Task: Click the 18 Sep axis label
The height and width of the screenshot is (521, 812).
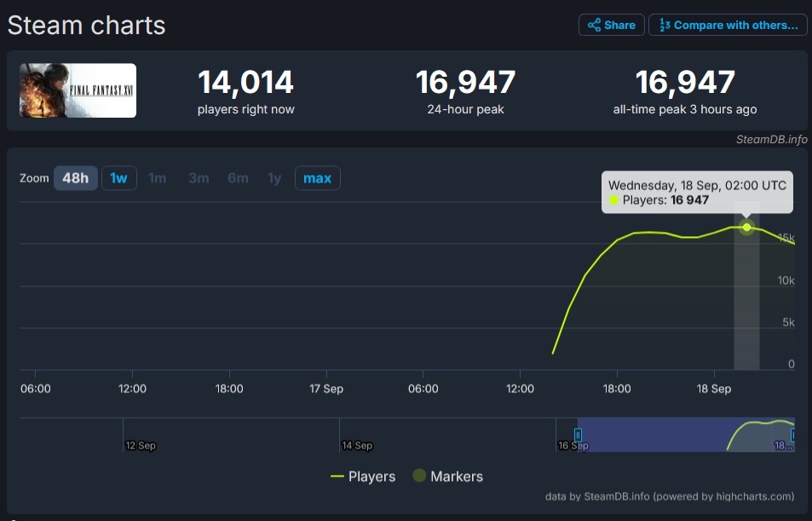Action: pos(714,389)
